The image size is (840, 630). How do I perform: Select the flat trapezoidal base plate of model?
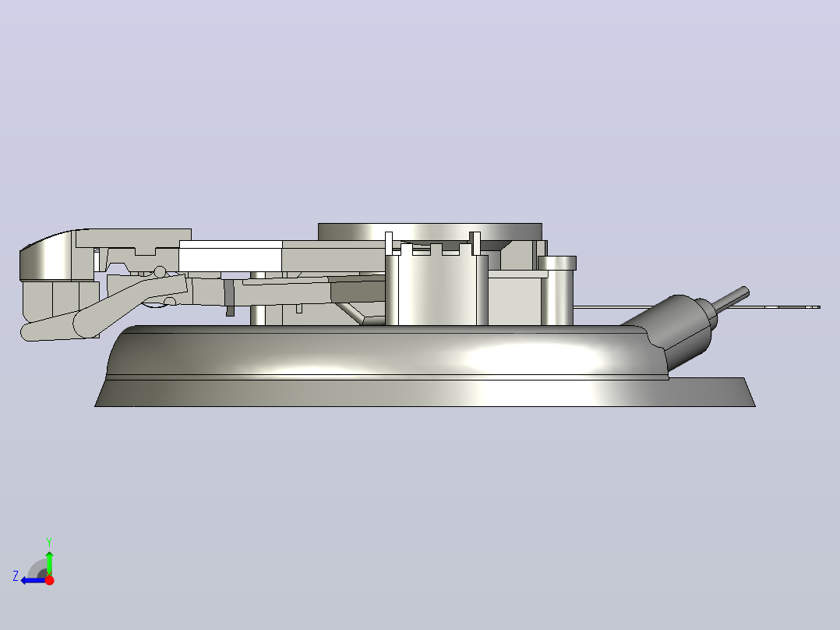(425, 392)
